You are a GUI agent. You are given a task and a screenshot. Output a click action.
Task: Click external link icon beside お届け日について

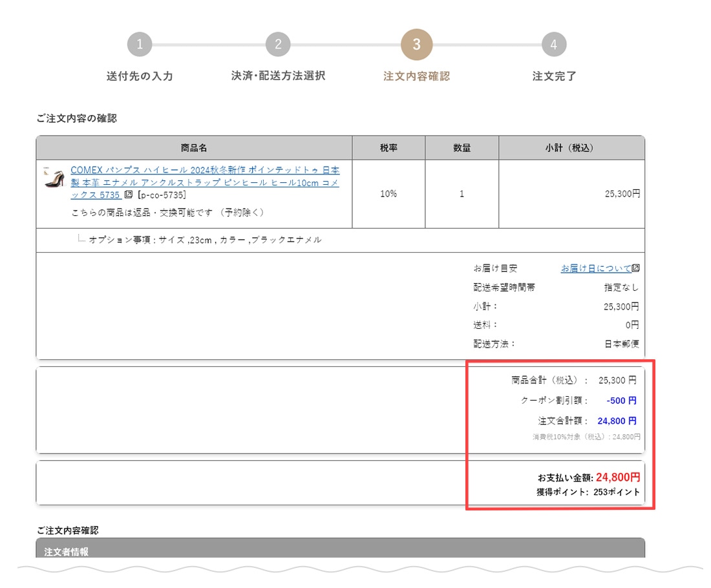[x=635, y=268]
